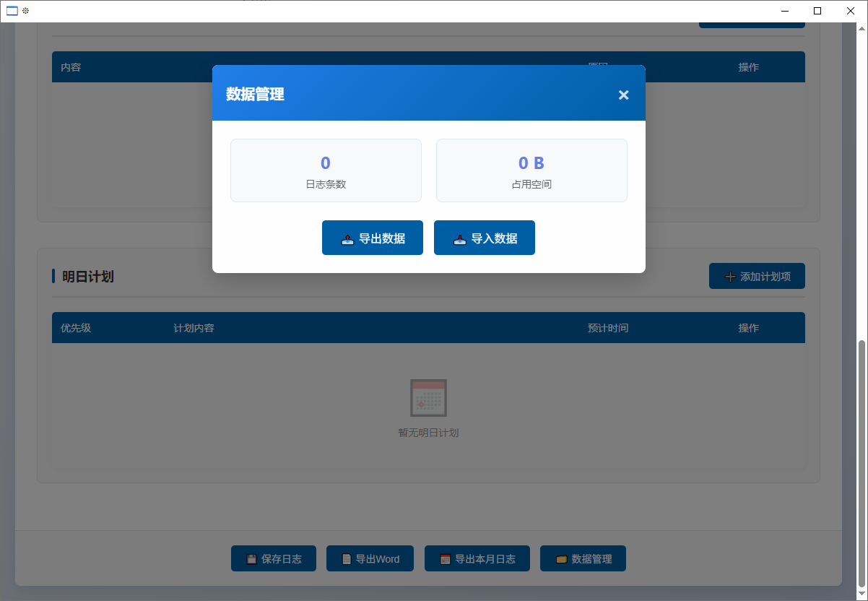Click the plus icon on 添加计划项
The width and height of the screenshot is (868, 601).
[730, 276]
